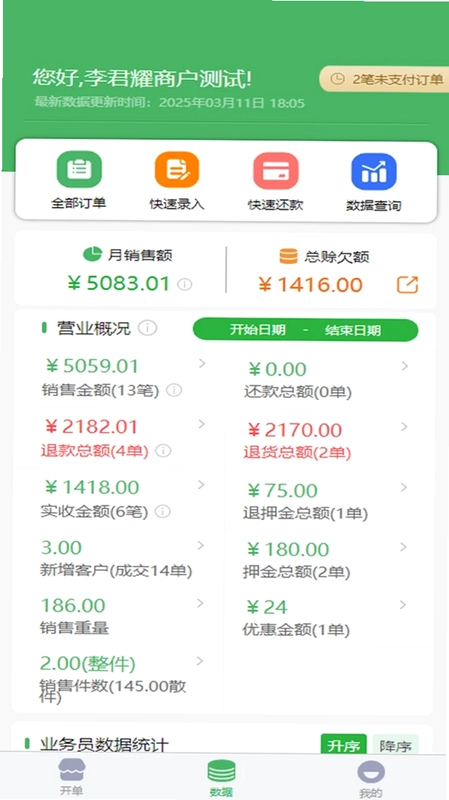
Task: Tap the blue 数据查询 chart icon
Action: tap(374, 172)
